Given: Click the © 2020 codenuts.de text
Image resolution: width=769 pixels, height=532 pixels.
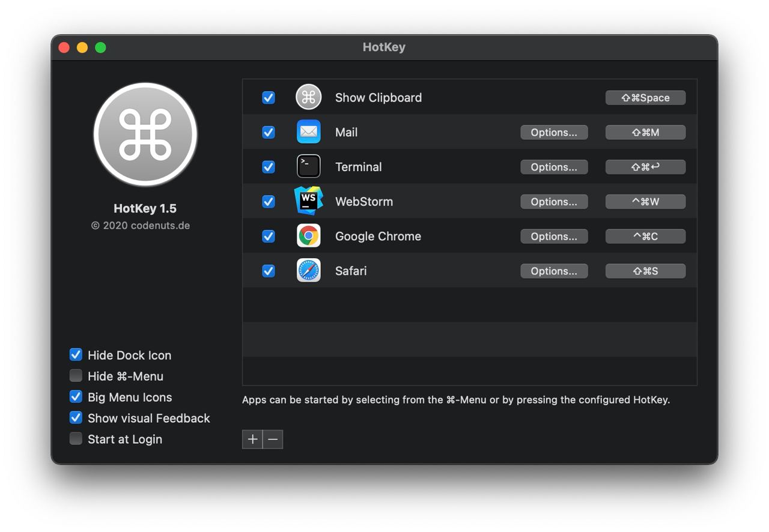Looking at the screenshot, I should point(141,226).
